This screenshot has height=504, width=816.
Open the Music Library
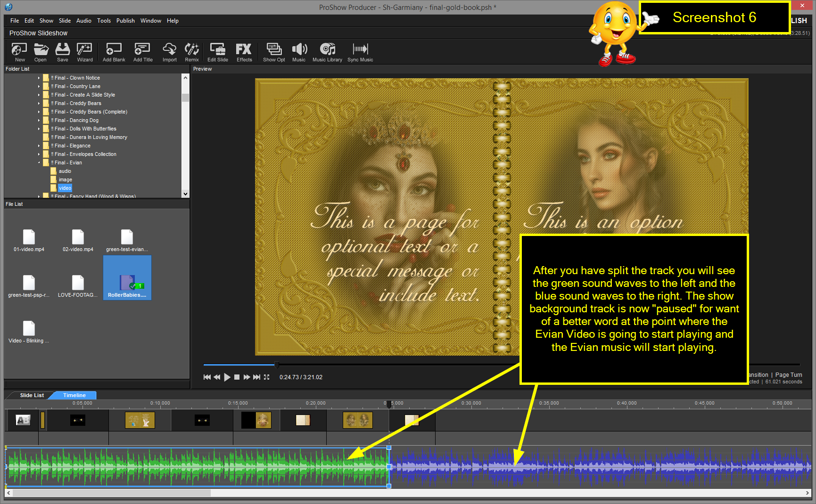click(327, 52)
